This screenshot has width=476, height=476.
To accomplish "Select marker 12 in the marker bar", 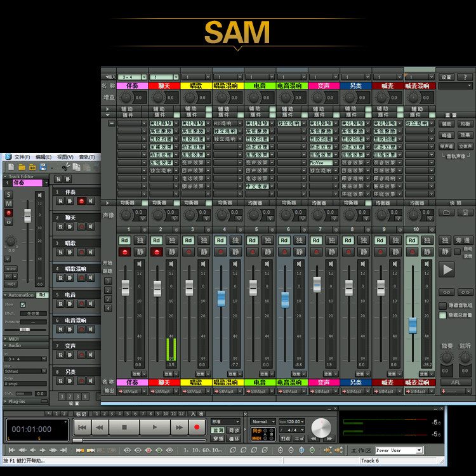I will click(182, 414).
